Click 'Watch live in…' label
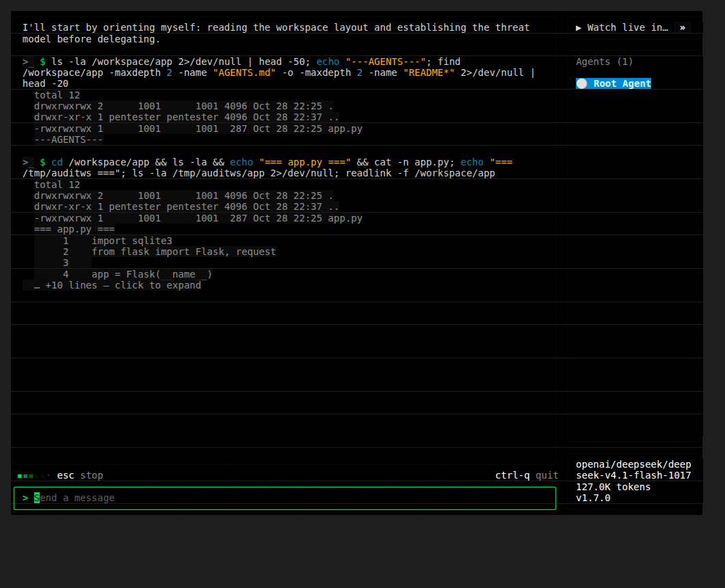Viewport: 725px width, 588px height. (x=627, y=28)
